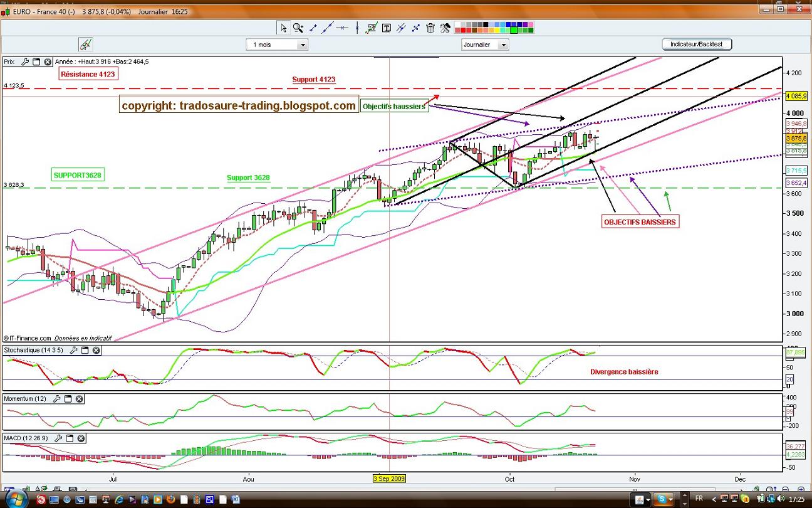Open Firefox from the taskbar
The width and height of the screenshot is (812, 508).
coord(170,499)
